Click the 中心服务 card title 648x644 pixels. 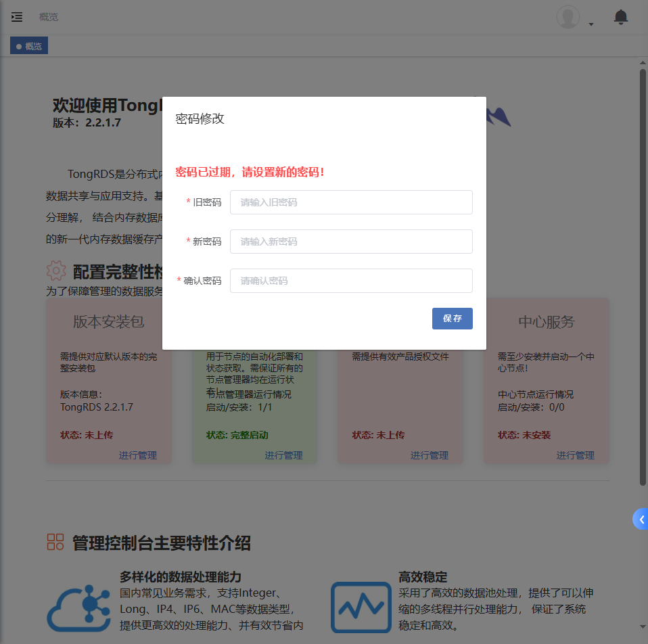click(547, 321)
